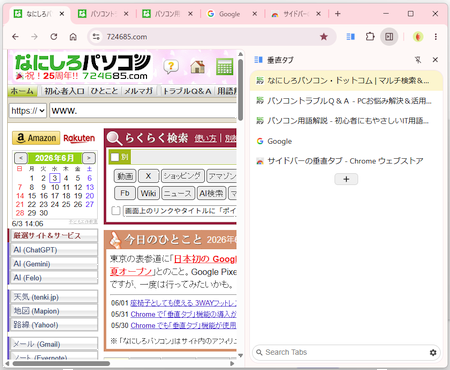Viewport: 450px width, 370px height.
Task: Open the AI (Gemini) link
Action: (x=54, y=264)
